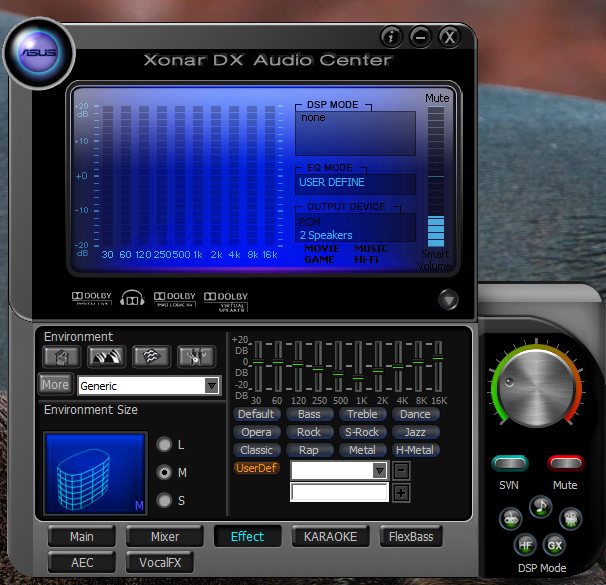
Task: Switch to the Effect tab
Action: [247, 536]
